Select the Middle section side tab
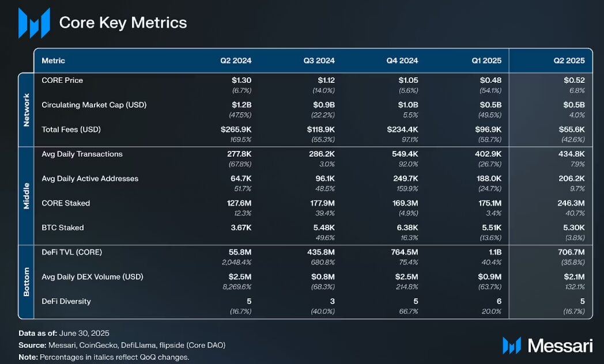 tap(26, 195)
